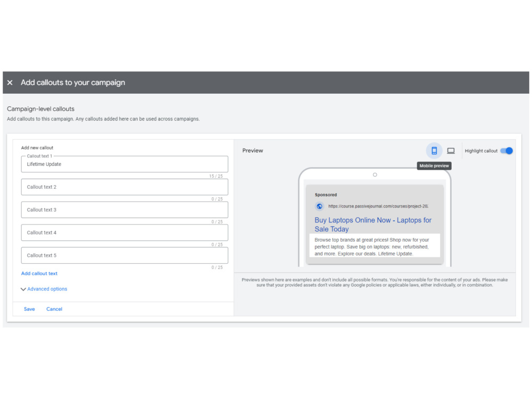
Task: Add another callout text
Action: 39,273
